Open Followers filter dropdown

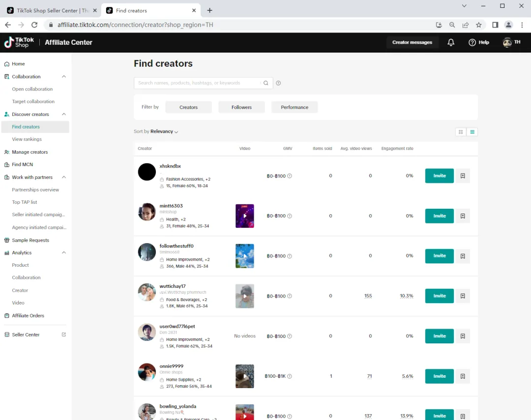241,107
